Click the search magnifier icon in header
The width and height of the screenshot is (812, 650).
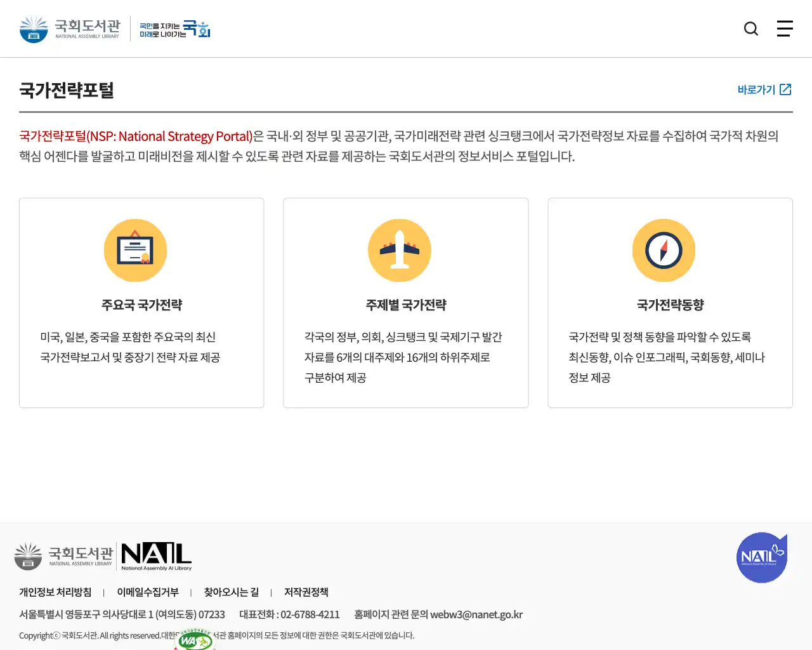[751, 29]
